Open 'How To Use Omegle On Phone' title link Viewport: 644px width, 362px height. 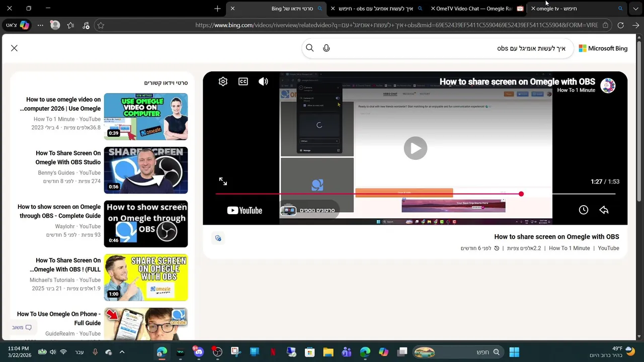(59, 318)
